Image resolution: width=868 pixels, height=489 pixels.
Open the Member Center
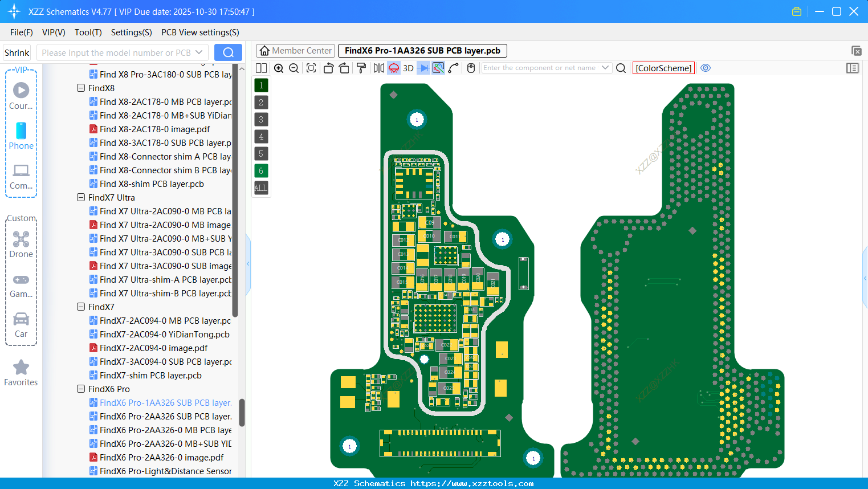coord(295,50)
